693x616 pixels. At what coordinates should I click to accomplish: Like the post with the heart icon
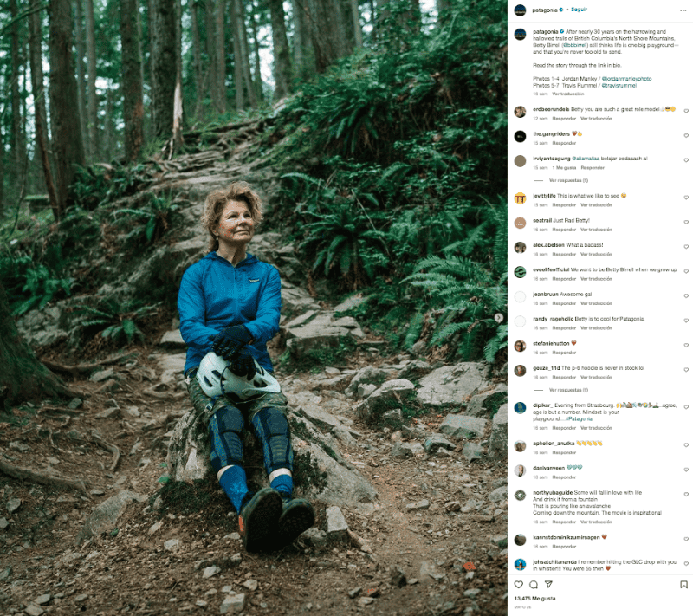point(519,585)
